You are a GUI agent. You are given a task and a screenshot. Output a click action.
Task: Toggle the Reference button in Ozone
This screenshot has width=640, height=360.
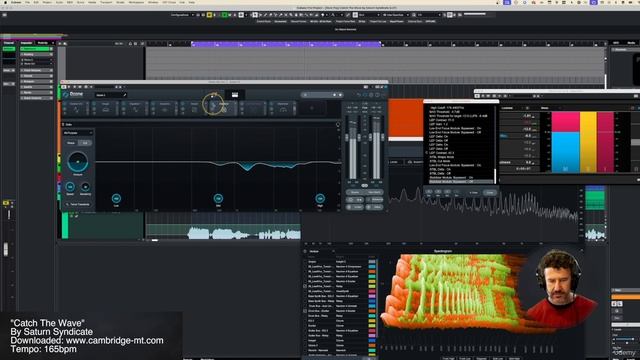pyautogui.click(x=374, y=200)
